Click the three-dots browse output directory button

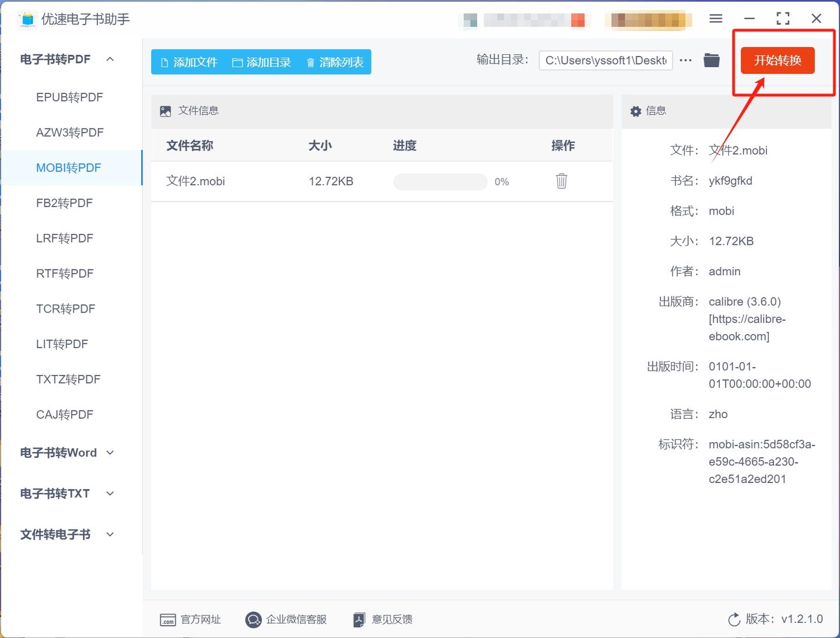click(x=685, y=60)
